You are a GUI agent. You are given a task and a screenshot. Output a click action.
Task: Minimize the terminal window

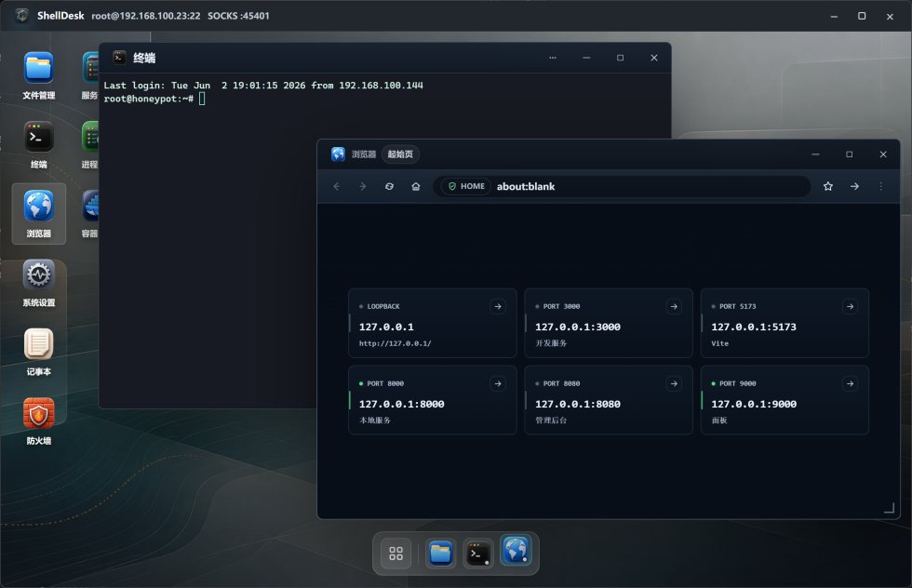[586, 58]
